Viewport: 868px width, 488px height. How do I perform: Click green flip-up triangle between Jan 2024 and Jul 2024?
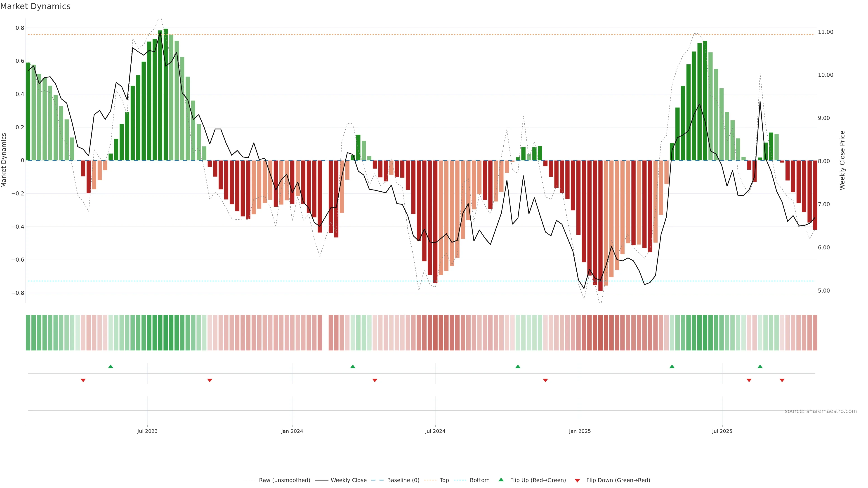click(x=353, y=366)
